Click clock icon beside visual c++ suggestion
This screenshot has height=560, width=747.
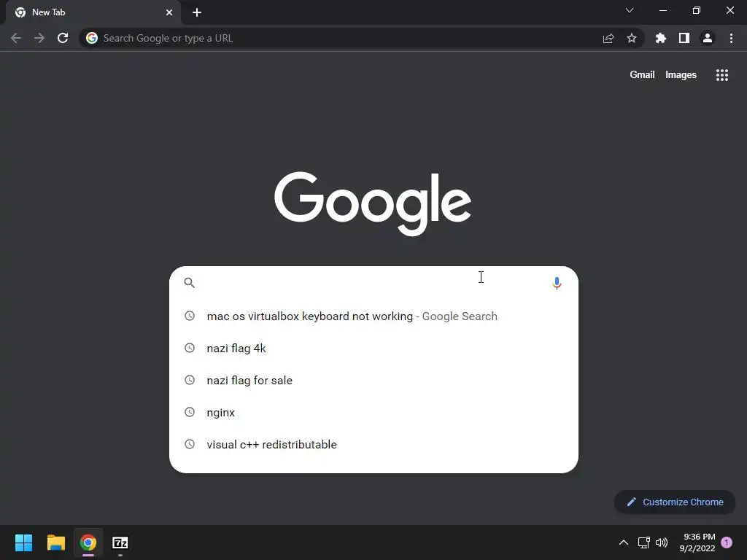(190, 444)
